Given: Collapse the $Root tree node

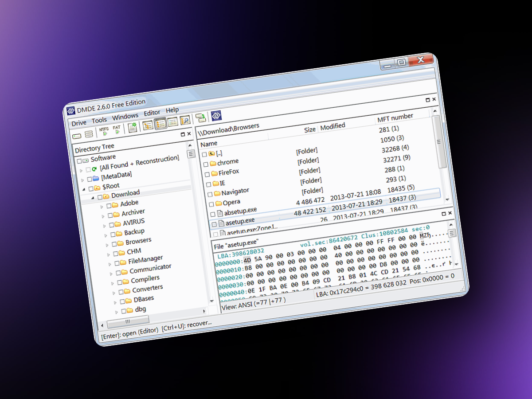Looking at the screenshot, I should pos(84,189).
